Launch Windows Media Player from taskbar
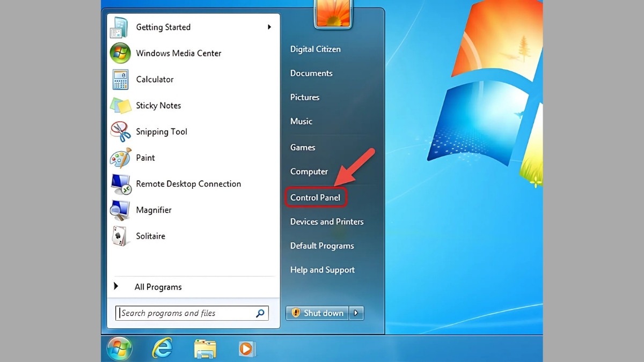 [246, 349]
